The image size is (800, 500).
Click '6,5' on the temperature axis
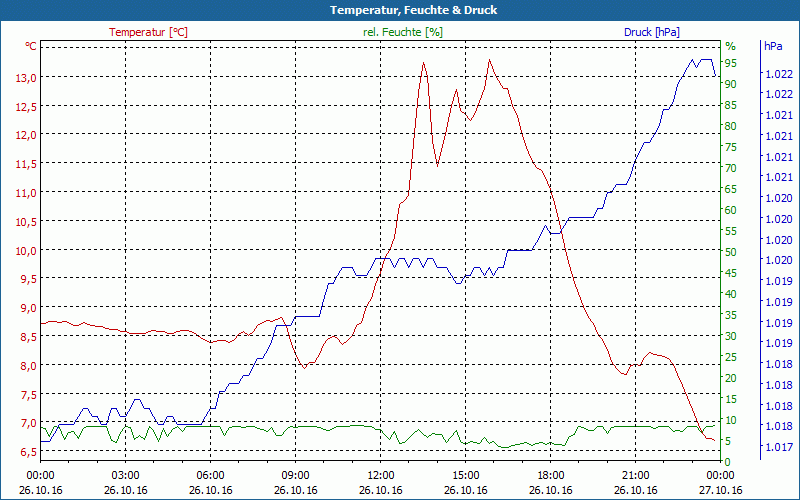29,452
